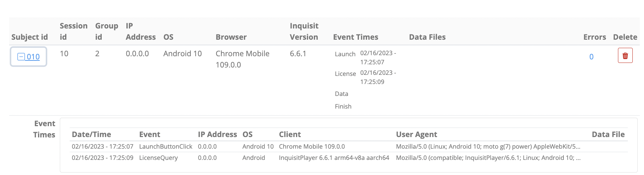Select the Session id column header
Viewport: 644px width, 175px height.
click(x=74, y=31)
